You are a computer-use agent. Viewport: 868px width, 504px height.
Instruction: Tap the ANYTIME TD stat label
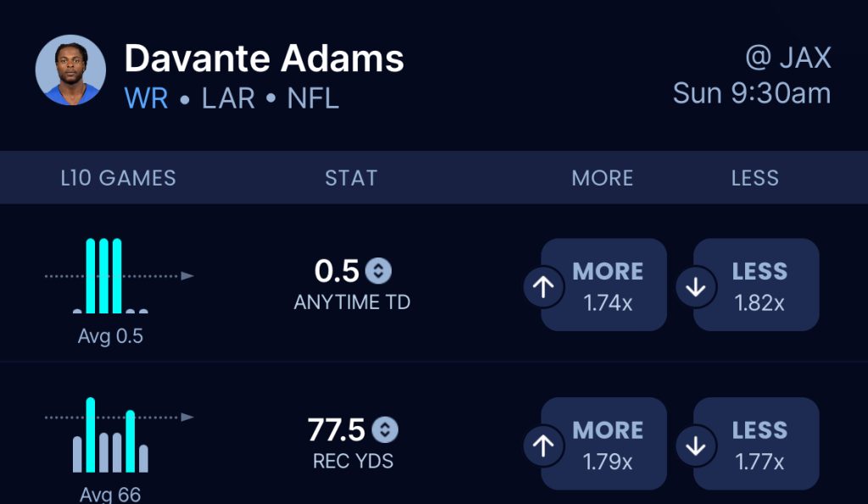pyautogui.click(x=352, y=302)
